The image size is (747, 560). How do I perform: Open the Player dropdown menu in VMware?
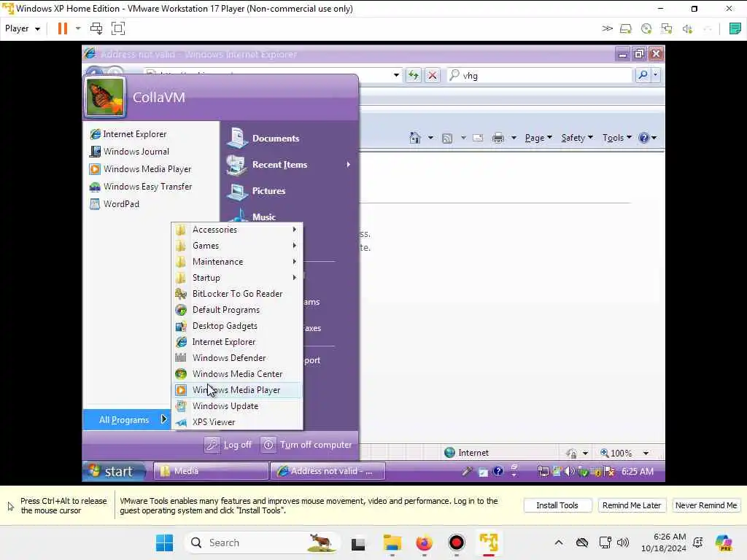[23, 28]
